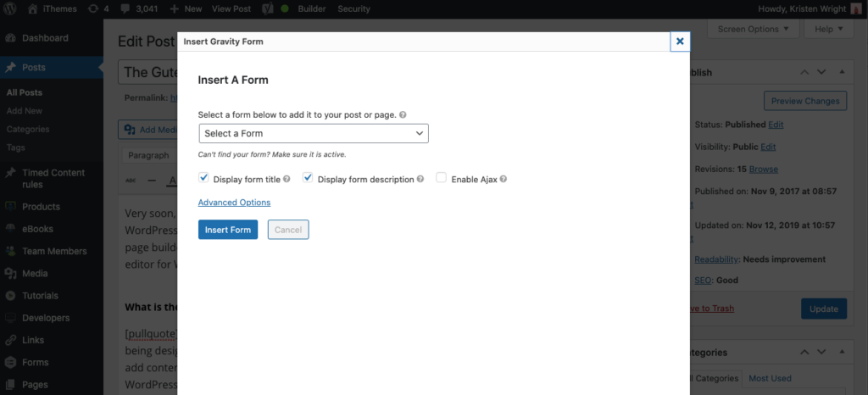Click the SEO link
The height and width of the screenshot is (395, 868).
point(703,280)
